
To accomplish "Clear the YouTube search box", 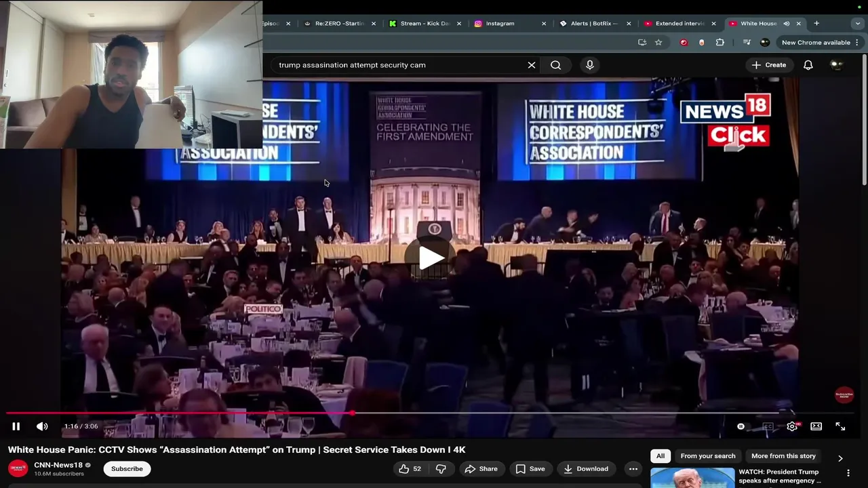I will click(532, 65).
